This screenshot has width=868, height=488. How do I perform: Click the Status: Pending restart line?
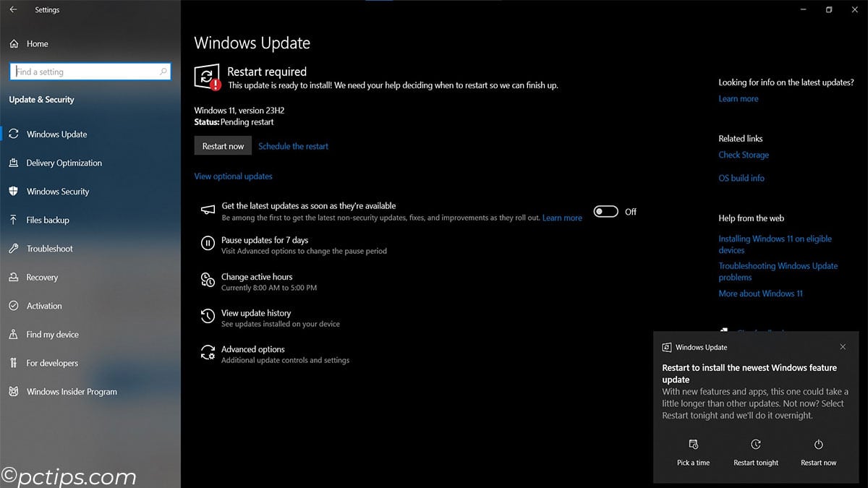234,122
